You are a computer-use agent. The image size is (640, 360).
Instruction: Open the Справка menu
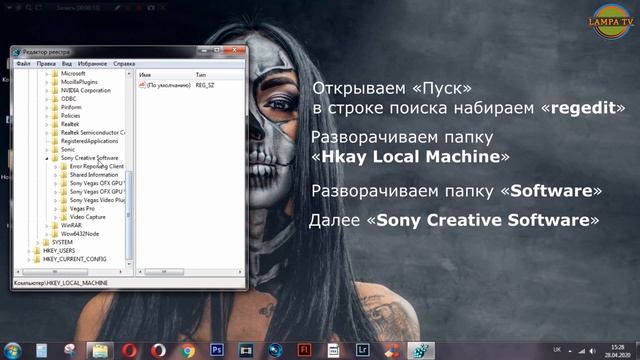coord(124,64)
